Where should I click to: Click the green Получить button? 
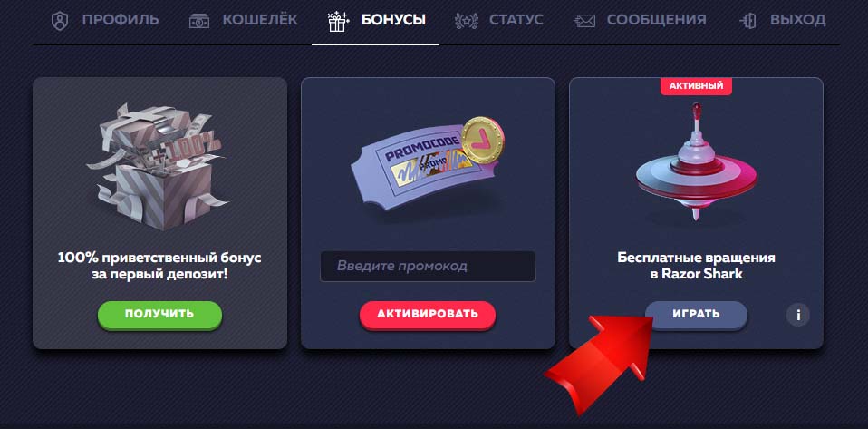159,314
